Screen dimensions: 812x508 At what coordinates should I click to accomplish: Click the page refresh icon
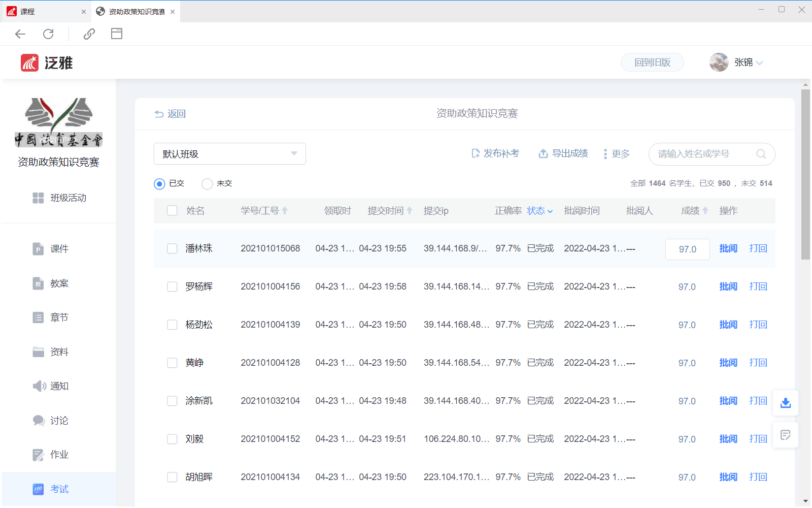click(48, 34)
